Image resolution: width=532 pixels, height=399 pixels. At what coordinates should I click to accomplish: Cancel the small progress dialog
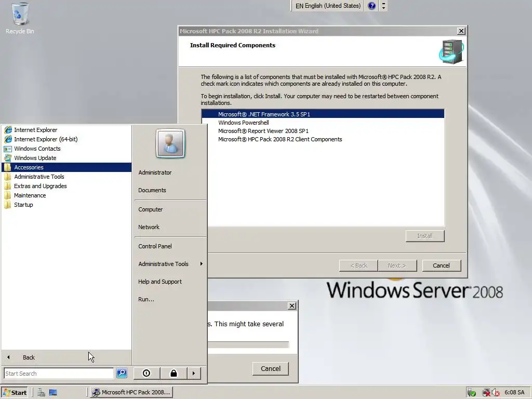tap(270, 368)
